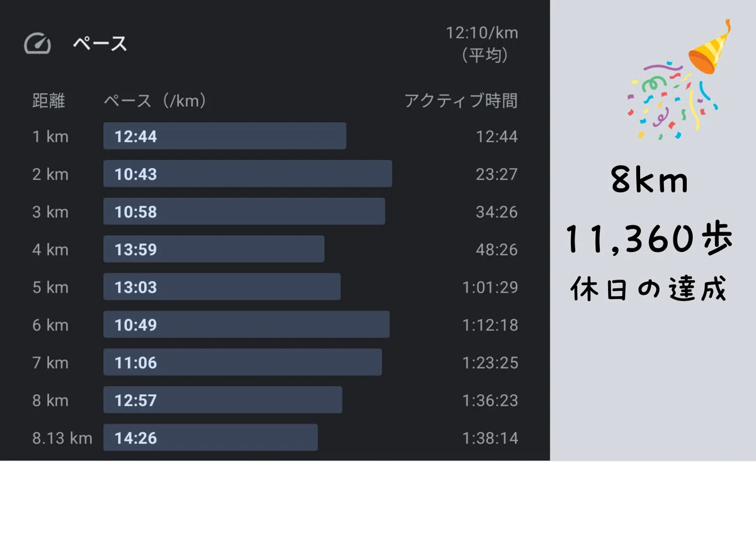Select the 5 km pace bar 13:03
Viewport: 756px width, 536px height.
pyautogui.click(x=222, y=287)
